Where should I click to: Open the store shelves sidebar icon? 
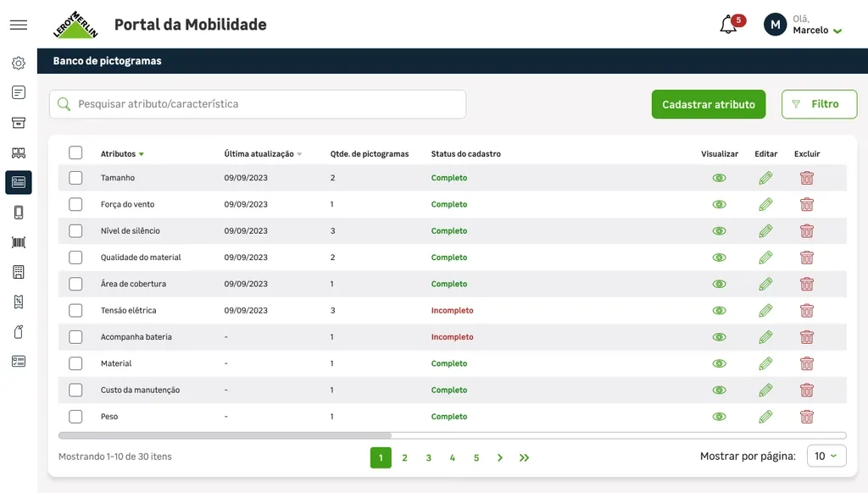pos(19,152)
